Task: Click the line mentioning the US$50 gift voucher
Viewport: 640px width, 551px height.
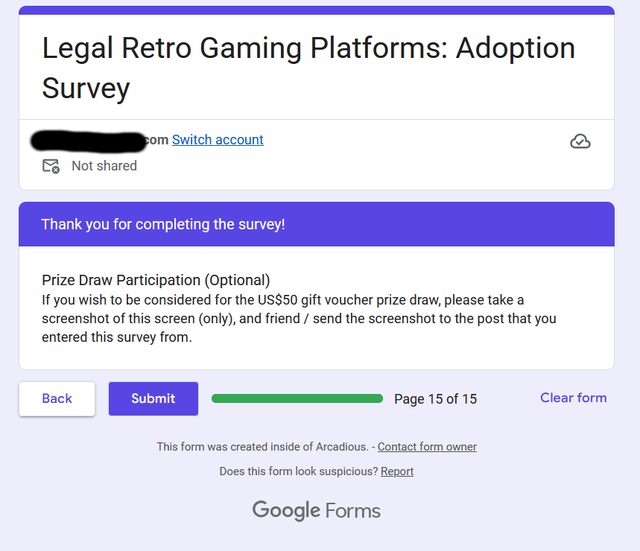Action: pyautogui.click(x=283, y=300)
